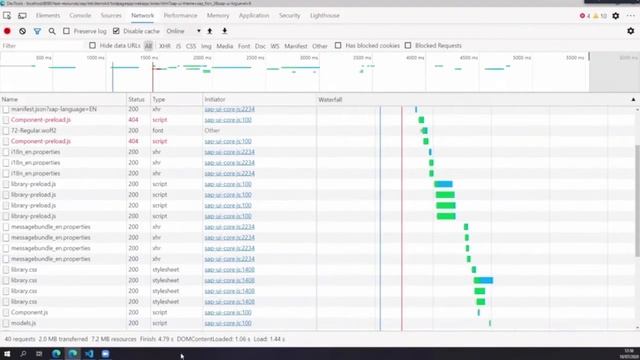Filter requests by JS type
The width and height of the screenshot is (640, 360).
(178, 46)
